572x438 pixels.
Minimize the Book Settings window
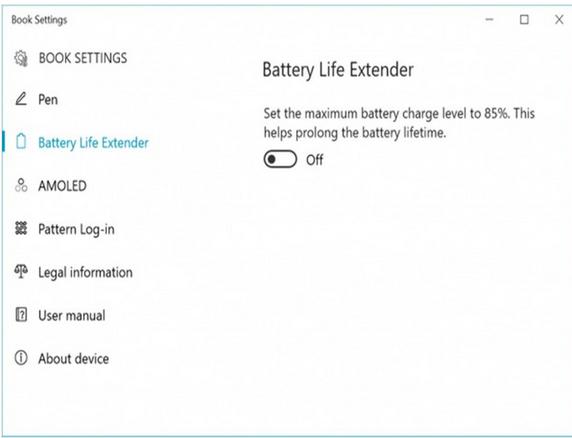(x=490, y=19)
